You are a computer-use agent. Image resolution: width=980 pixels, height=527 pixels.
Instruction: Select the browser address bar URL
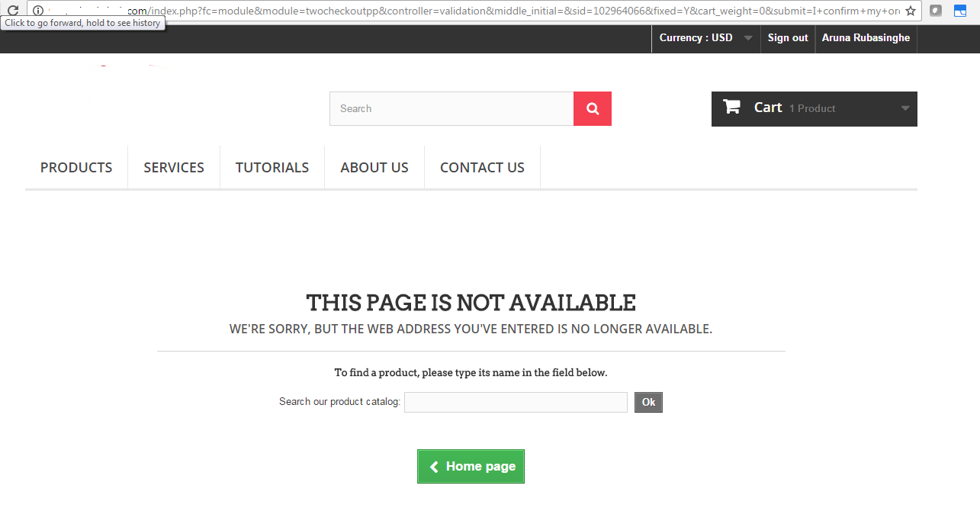[x=473, y=11]
